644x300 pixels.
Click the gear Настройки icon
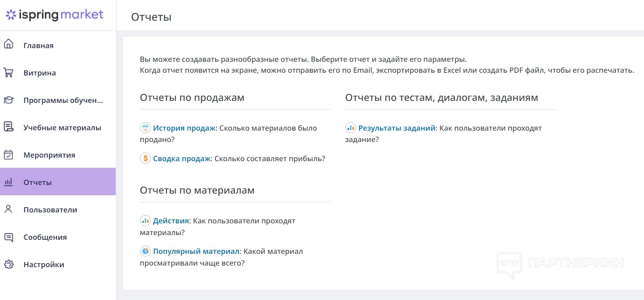[9, 264]
